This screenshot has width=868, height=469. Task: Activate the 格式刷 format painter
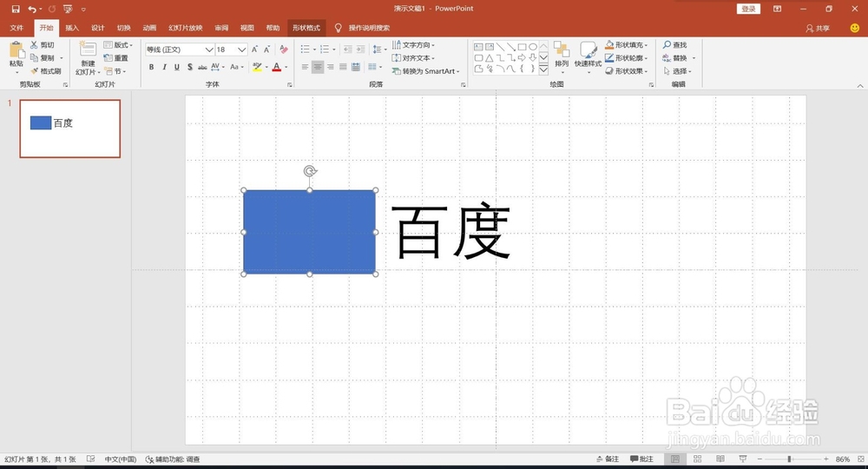(x=46, y=71)
